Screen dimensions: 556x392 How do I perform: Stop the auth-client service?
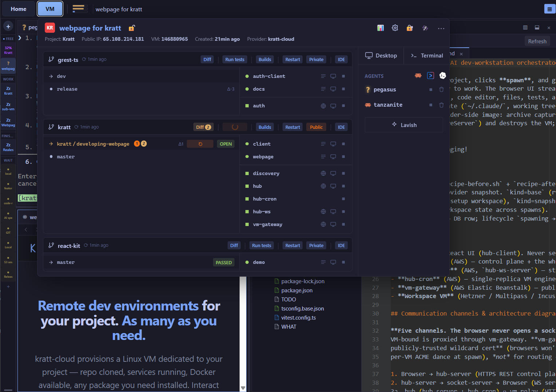[x=343, y=76]
